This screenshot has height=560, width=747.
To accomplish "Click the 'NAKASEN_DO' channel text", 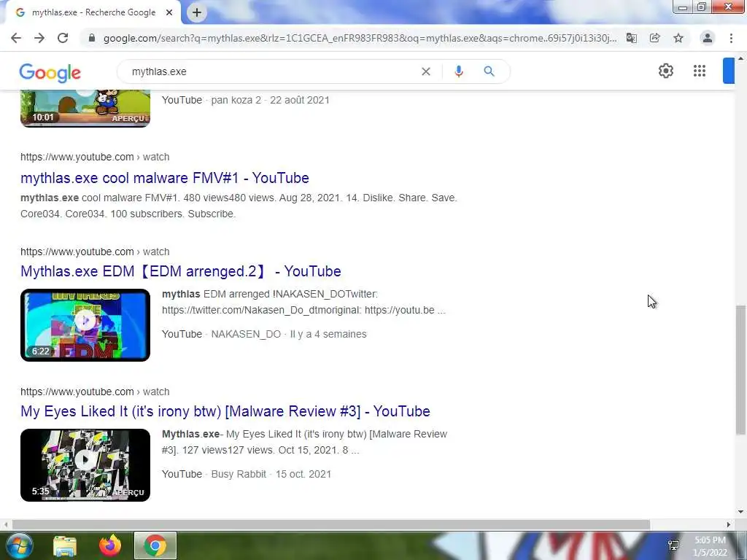I will click(x=246, y=334).
